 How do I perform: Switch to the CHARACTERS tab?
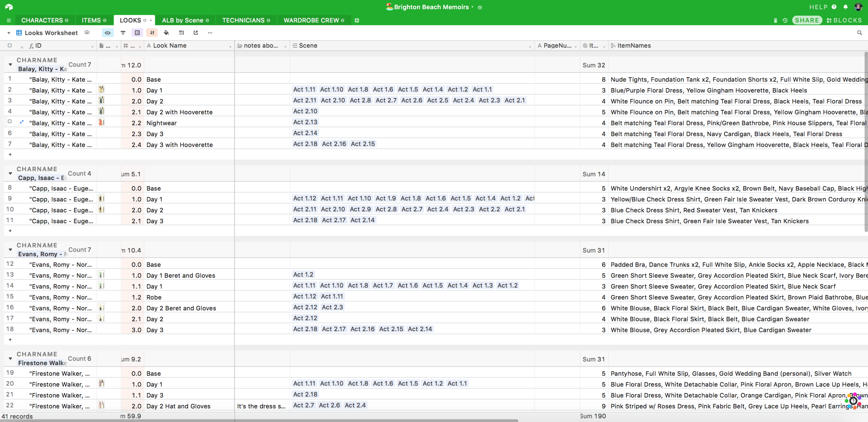tap(42, 21)
